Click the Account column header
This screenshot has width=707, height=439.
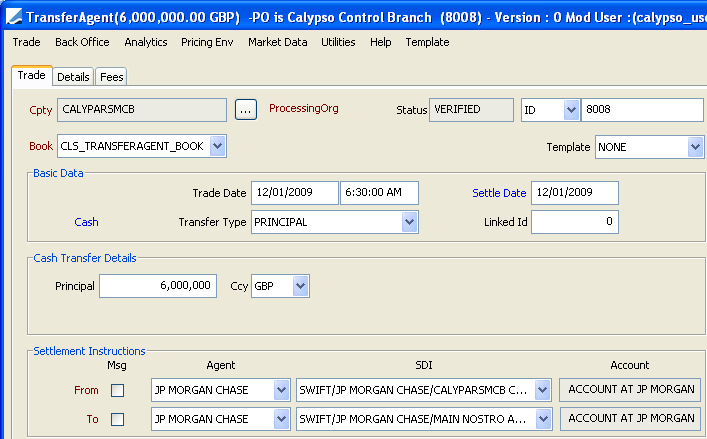coord(630,365)
